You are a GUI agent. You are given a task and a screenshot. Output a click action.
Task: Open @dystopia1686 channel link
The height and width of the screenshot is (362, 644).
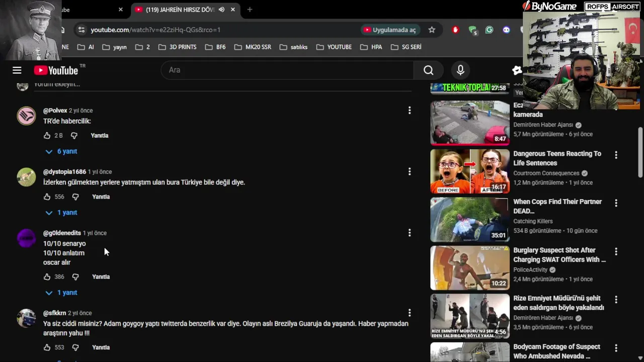tap(64, 172)
